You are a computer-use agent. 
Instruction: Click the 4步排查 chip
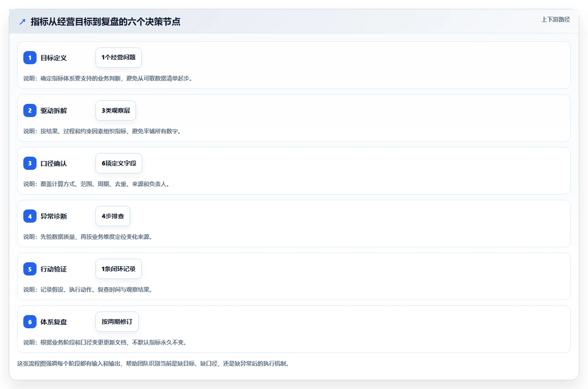pos(113,216)
